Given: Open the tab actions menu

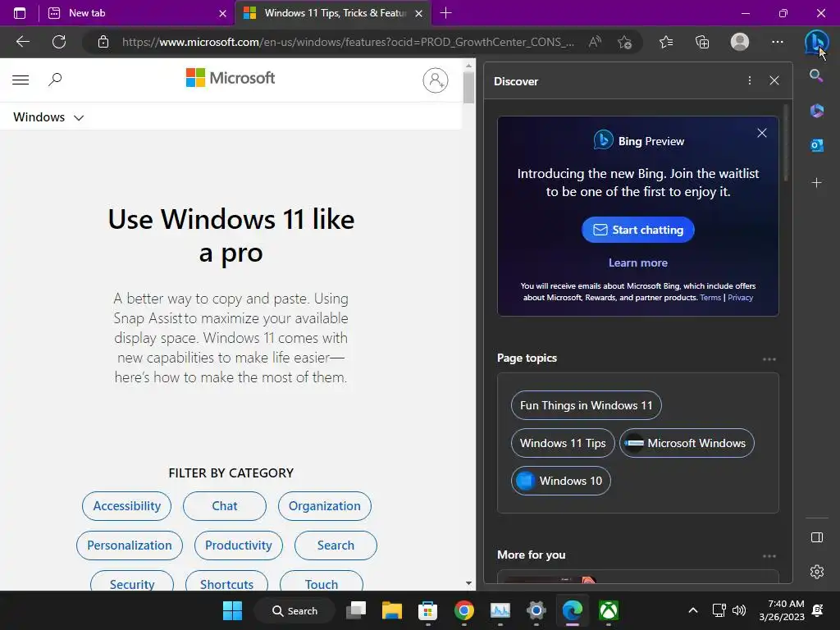Looking at the screenshot, I should pos(20,13).
